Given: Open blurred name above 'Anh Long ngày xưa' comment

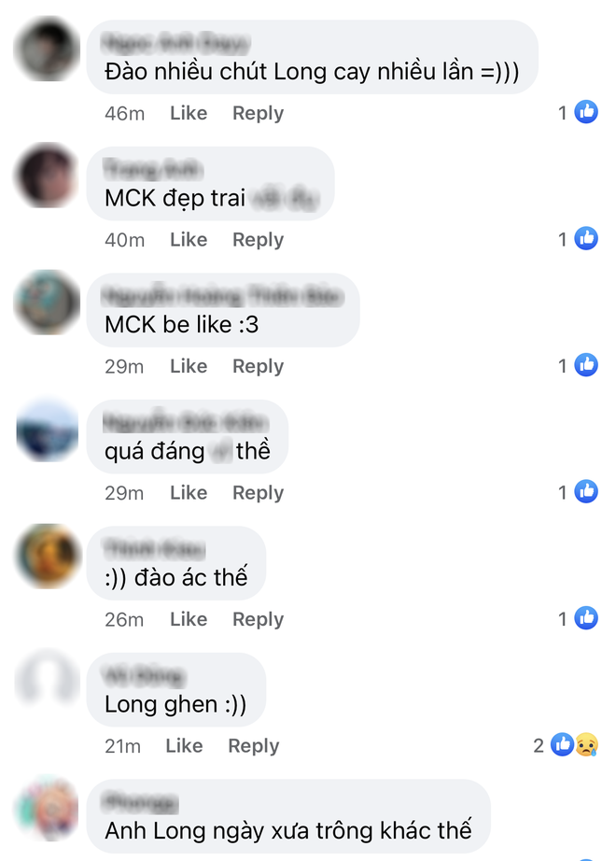Looking at the screenshot, I should point(140,803).
